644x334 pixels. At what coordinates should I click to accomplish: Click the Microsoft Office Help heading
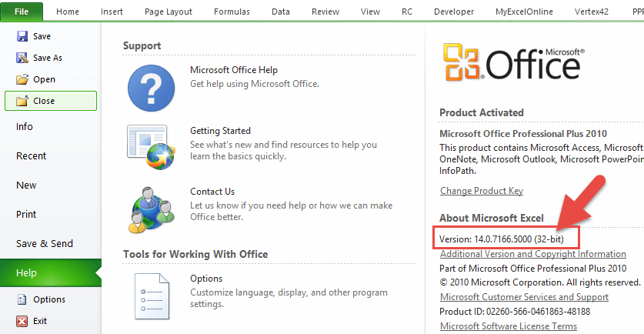[x=234, y=70]
